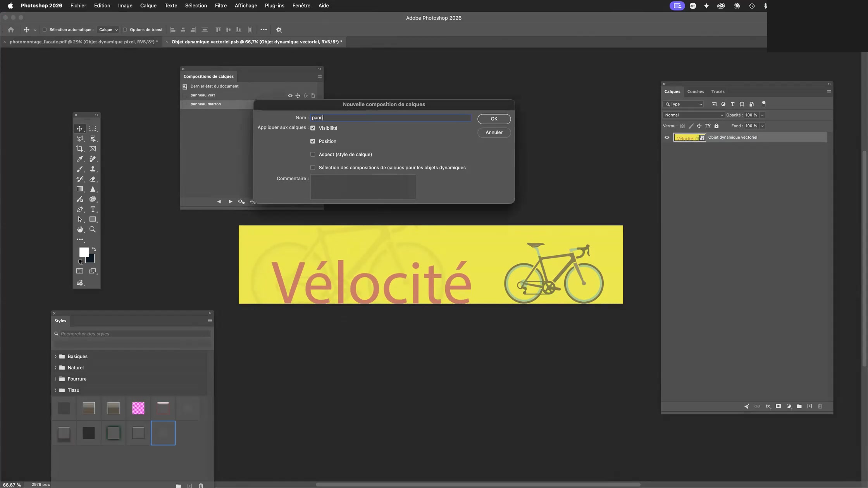This screenshot has height=488, width=868.
Task: Select the Rectangular Marquee tool
Action: coord(93,129)
